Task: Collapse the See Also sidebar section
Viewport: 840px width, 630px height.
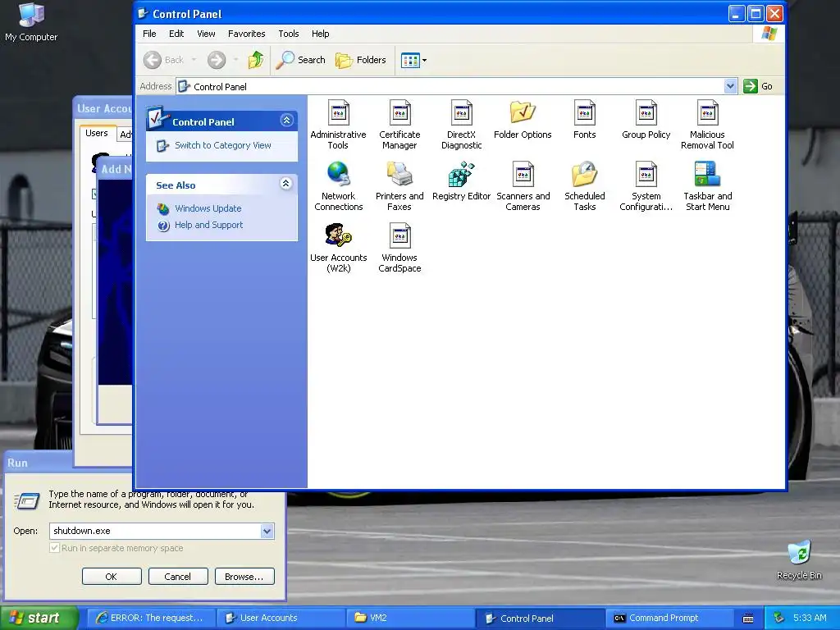Action: [x=286, y=184]
